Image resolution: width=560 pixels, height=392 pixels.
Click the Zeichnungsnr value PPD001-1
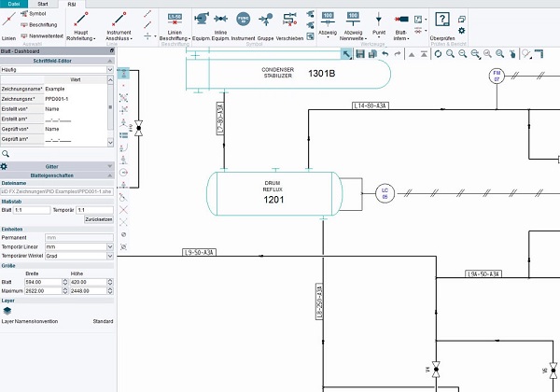click(76, 99)
